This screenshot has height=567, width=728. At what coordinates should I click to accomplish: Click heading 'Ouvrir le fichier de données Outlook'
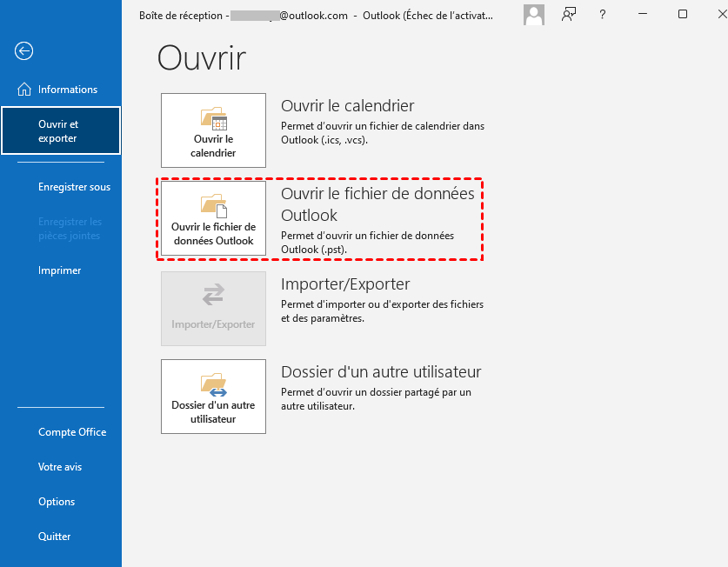pos(378,203)
